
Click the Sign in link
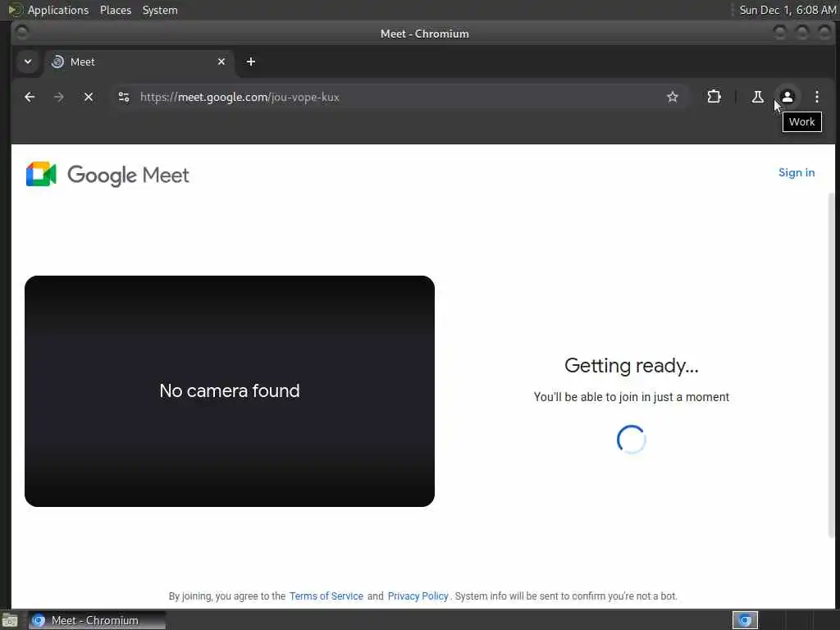click(x=797, y=172)
